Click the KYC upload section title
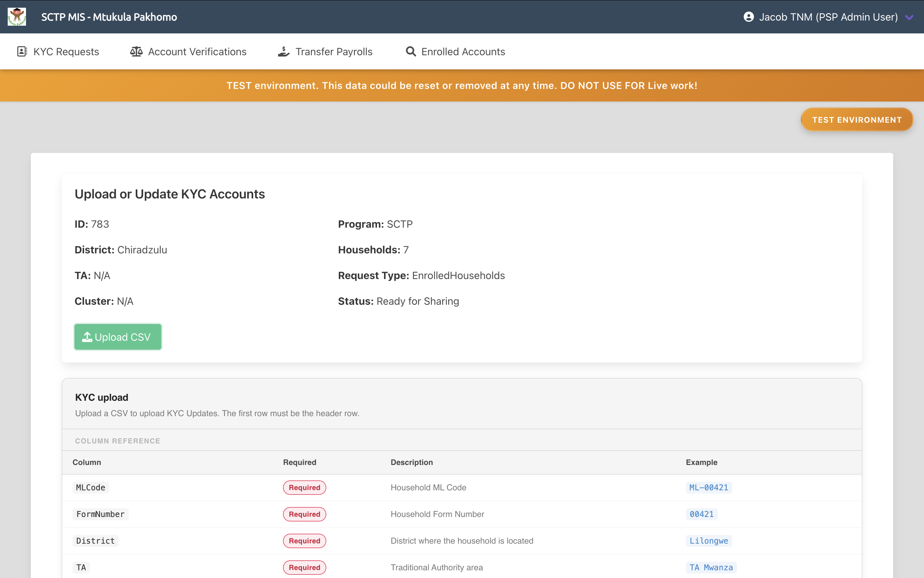The width and height of the screenshot is (924, 578). 102,398
